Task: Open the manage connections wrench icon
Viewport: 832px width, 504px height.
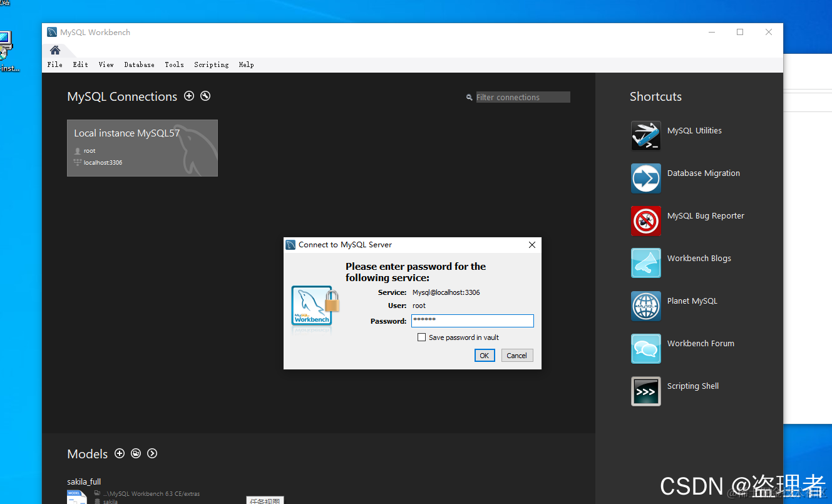Action: pos(205,96)
